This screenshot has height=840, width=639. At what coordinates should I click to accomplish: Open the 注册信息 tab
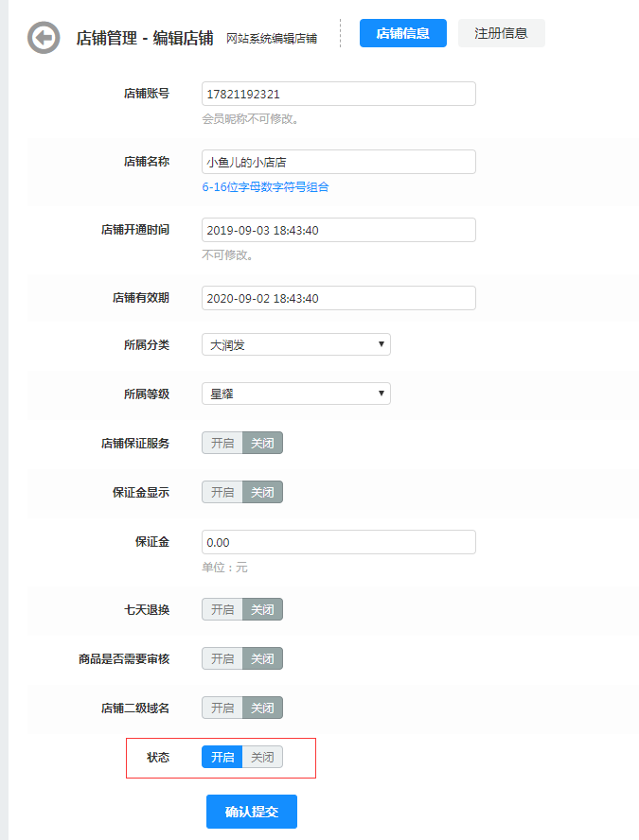coord(501,33)
